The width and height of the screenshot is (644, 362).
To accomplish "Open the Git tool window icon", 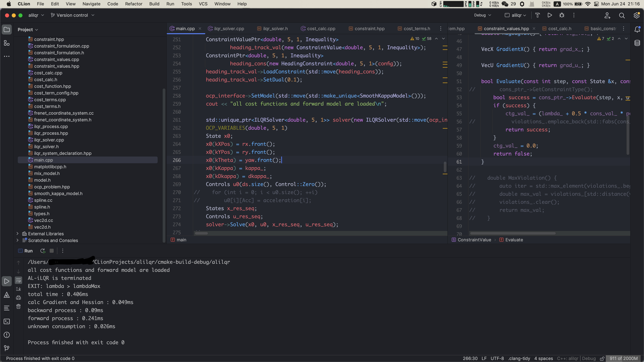I will pos(7,348).
